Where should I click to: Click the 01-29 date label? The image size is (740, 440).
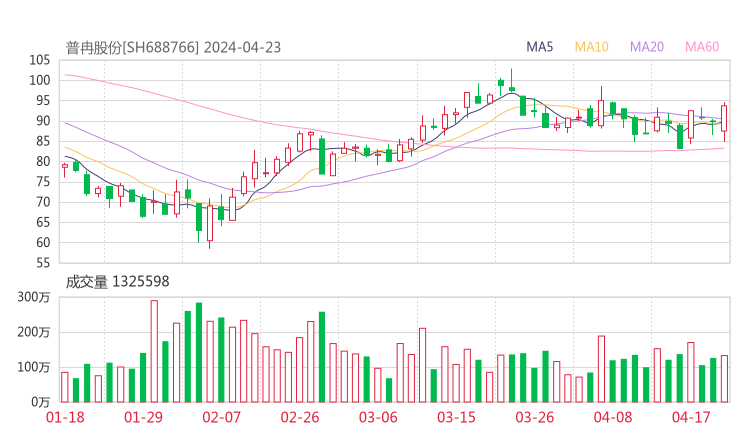(143, 417)
